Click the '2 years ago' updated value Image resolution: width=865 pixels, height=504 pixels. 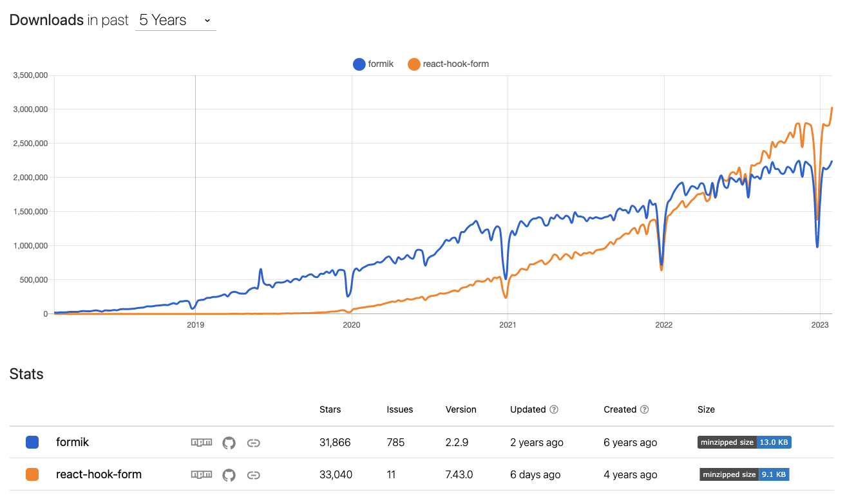[537, 442]
